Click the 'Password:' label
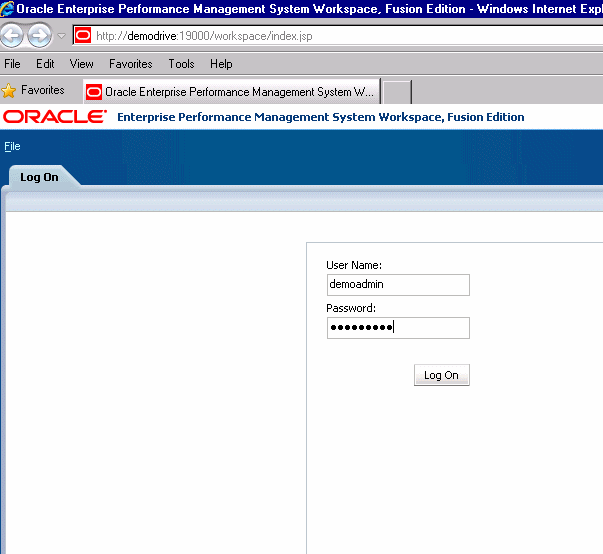The height and width of the screenshot is (554, 603). click(351, 308)
